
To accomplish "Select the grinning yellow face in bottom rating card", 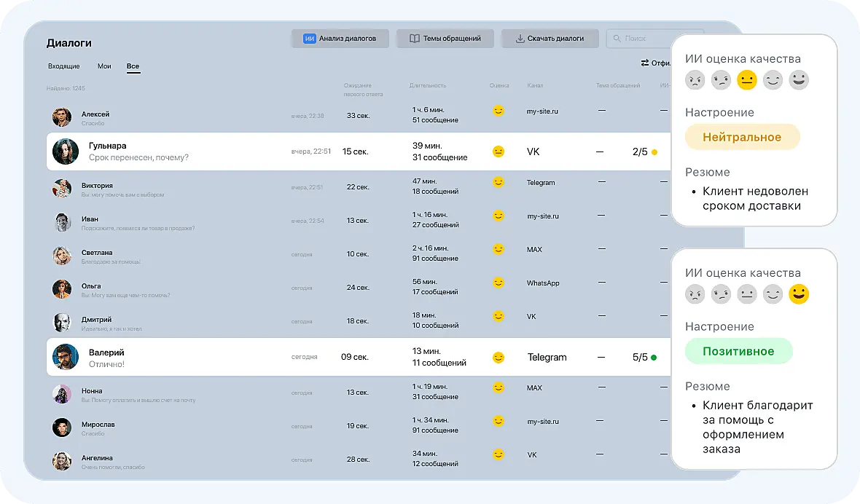I will [x=799, y=294].
